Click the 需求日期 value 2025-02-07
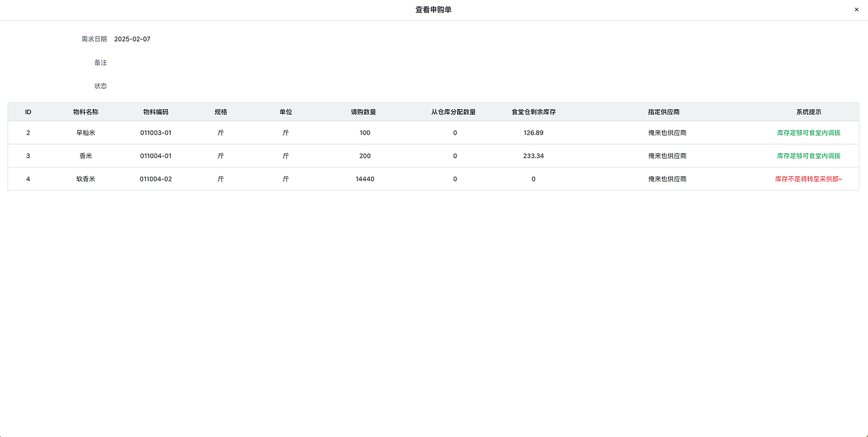 (132, 39)
